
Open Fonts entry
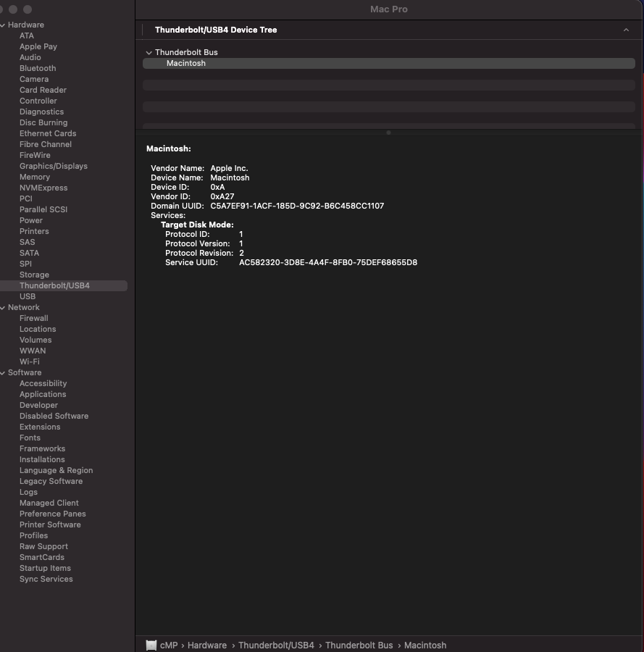click(30, 438)
